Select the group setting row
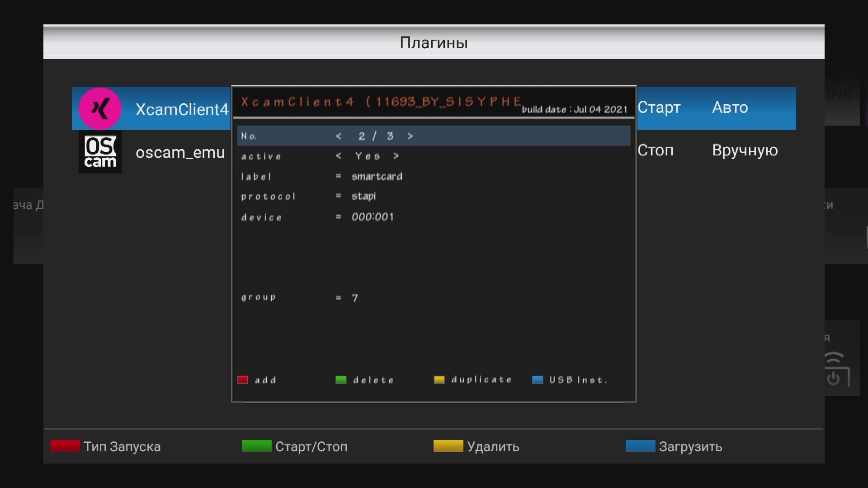Viewport: 868px width, 488px height. pos(434,297)
